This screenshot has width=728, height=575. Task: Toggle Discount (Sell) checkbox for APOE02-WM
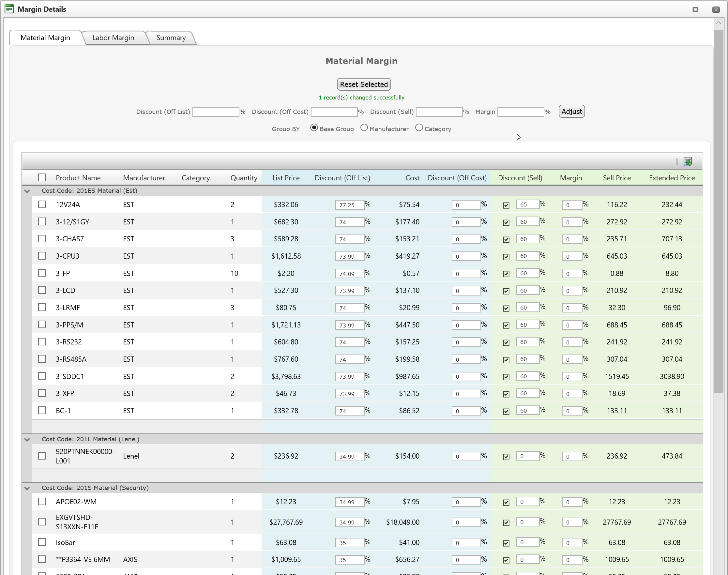(506, 503)
